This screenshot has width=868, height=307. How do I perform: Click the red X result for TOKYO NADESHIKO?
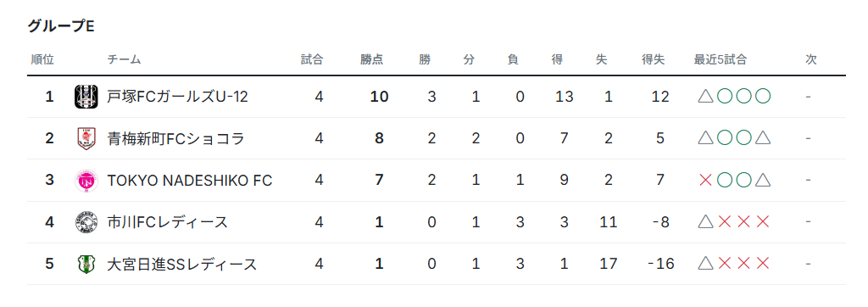tap(705, 180)
